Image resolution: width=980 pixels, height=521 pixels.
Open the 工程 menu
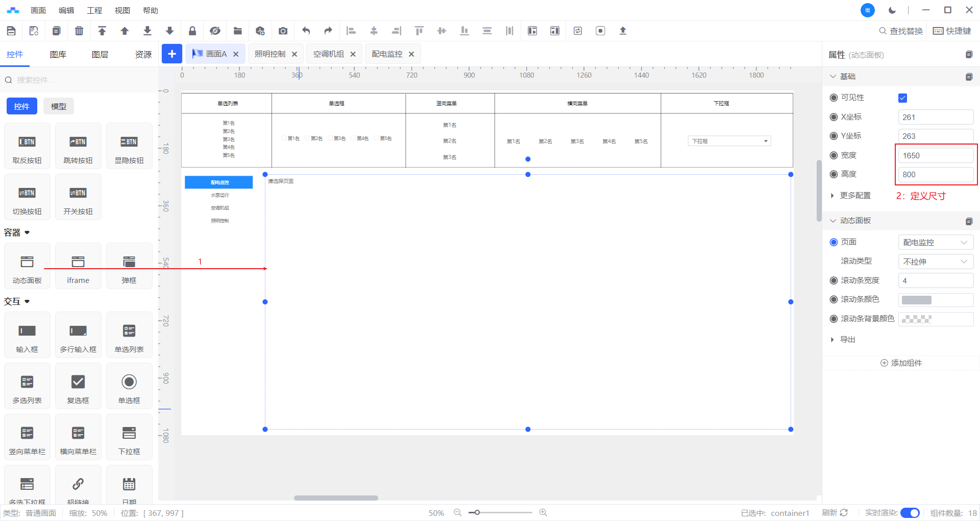(x=94, y=10)
